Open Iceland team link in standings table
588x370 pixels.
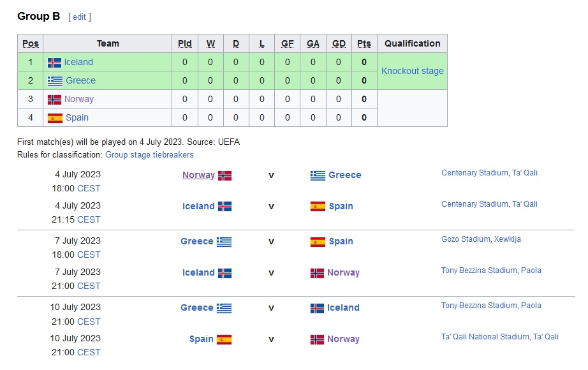(78, 62)
